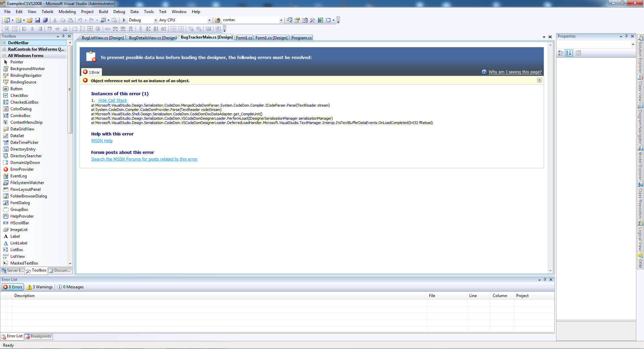The image size is (644, 349).
Task: Click the 1 Error tab in the designer
Action: 92,72
